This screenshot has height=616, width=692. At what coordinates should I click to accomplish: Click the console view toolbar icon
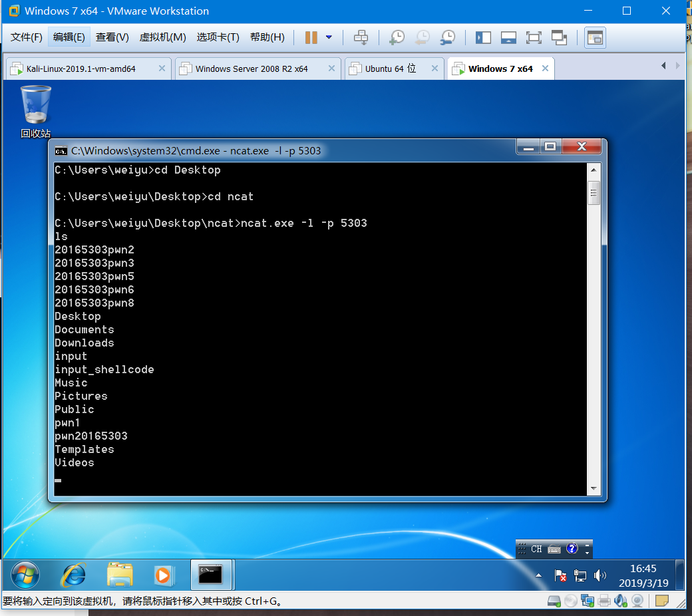pos(595,37)
